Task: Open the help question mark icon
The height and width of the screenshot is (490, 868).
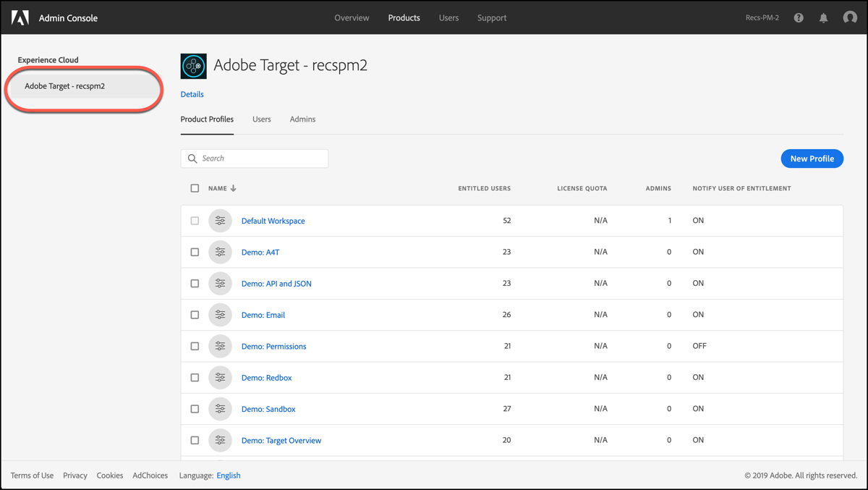Action: (798, 17)
